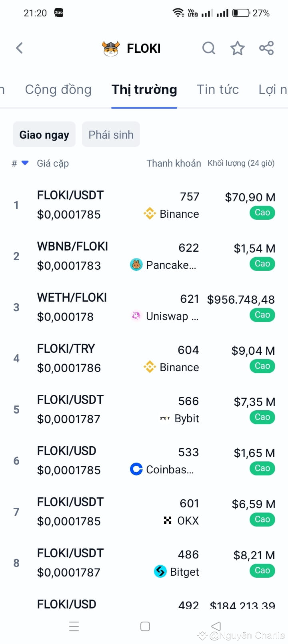The image size is (288, 644).
Task: Tap the FLOKI coin logo
Action: pos(111,48)
